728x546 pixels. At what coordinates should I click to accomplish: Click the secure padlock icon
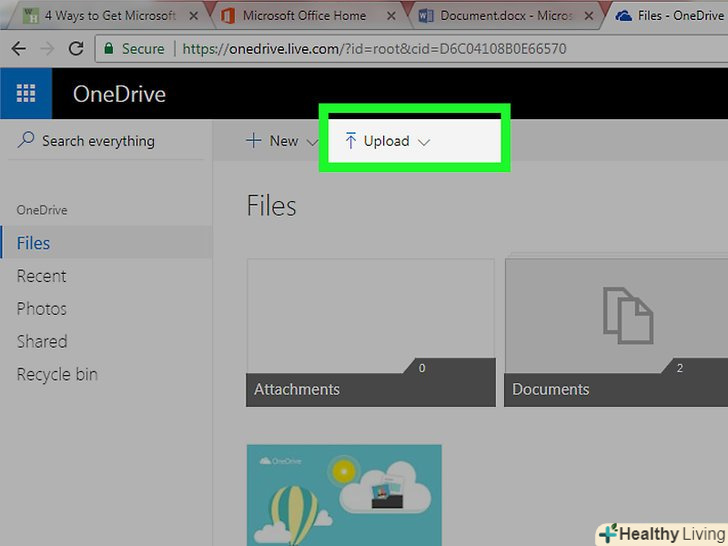(110, 48)
